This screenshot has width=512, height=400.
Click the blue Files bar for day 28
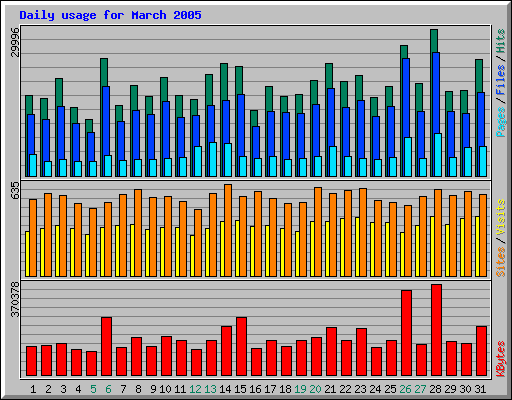[435, 93]
